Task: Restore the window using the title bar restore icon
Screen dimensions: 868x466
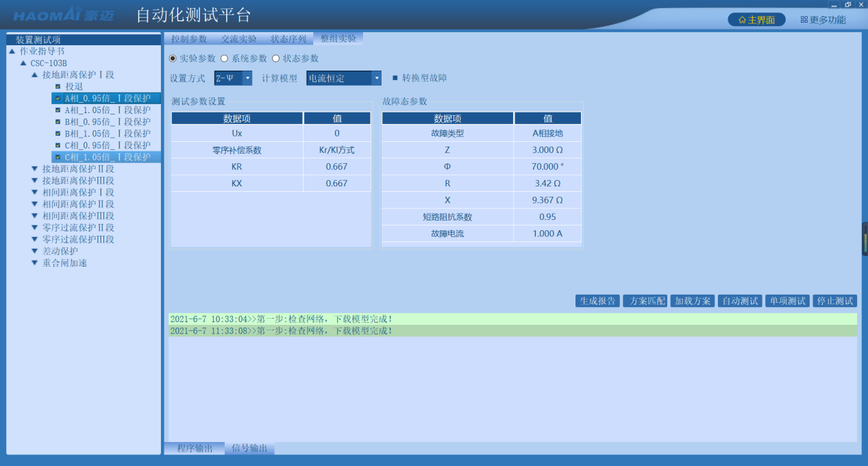Action: click(847, 4)
